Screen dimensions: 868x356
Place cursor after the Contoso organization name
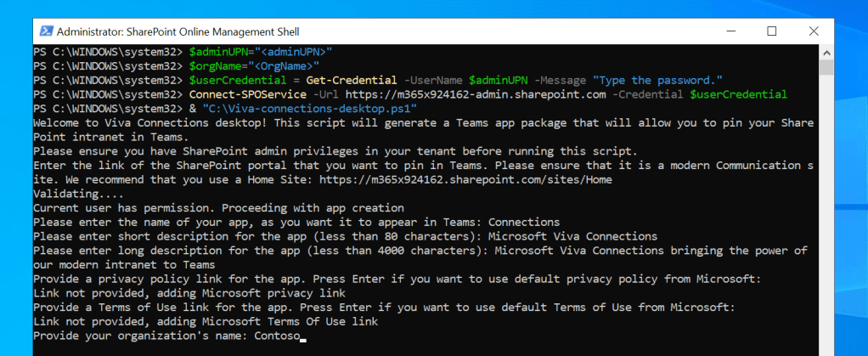point(302,336)
